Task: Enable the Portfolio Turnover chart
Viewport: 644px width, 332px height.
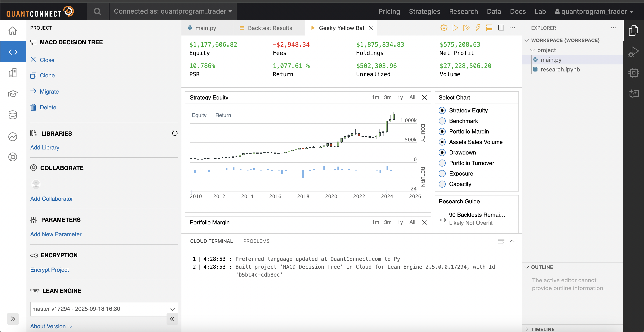Action: tap(442, 163)
